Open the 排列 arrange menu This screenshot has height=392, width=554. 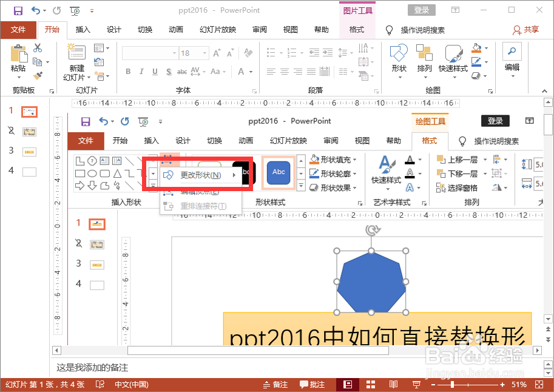pyautogui.click(x=424, y=61)
